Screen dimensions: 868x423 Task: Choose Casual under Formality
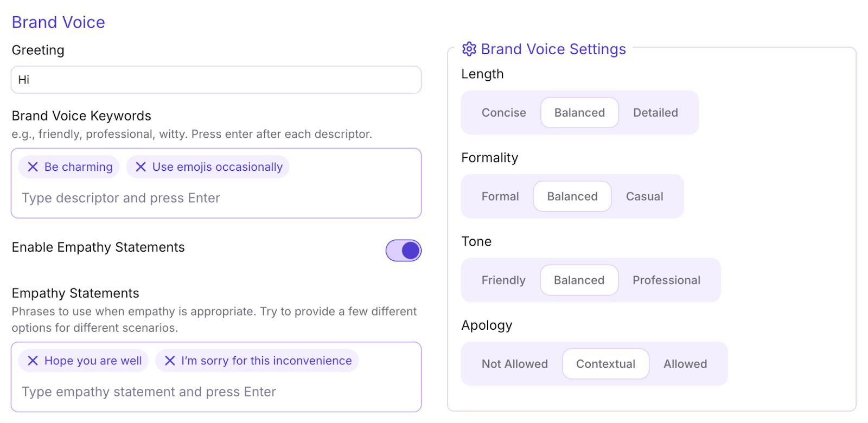pyautogui.click(x=644, y=196)
